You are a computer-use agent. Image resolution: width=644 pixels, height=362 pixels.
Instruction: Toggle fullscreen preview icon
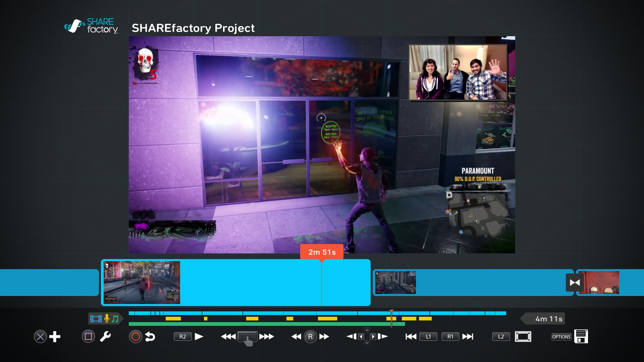coord(523,337)
